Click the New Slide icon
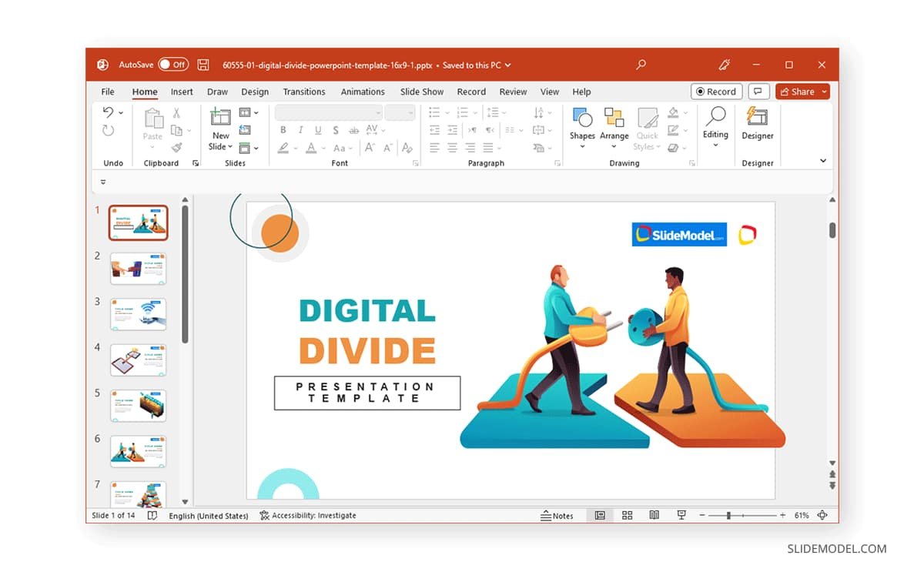 click(220, 118)
